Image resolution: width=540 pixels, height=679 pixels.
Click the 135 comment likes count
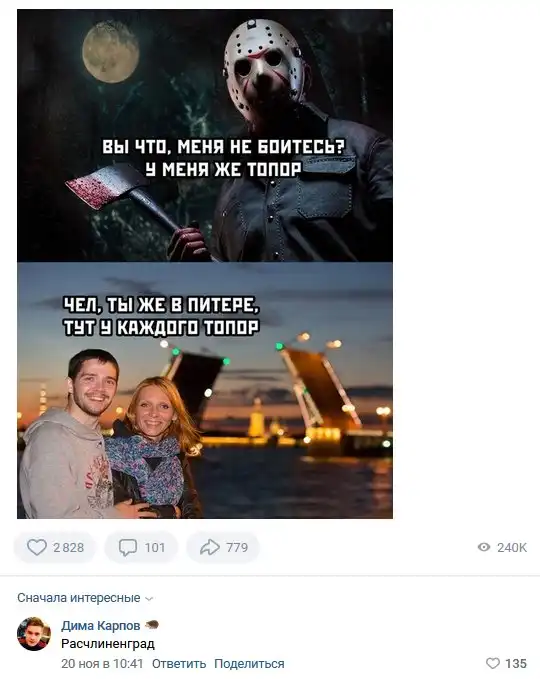tap(516, 663)
